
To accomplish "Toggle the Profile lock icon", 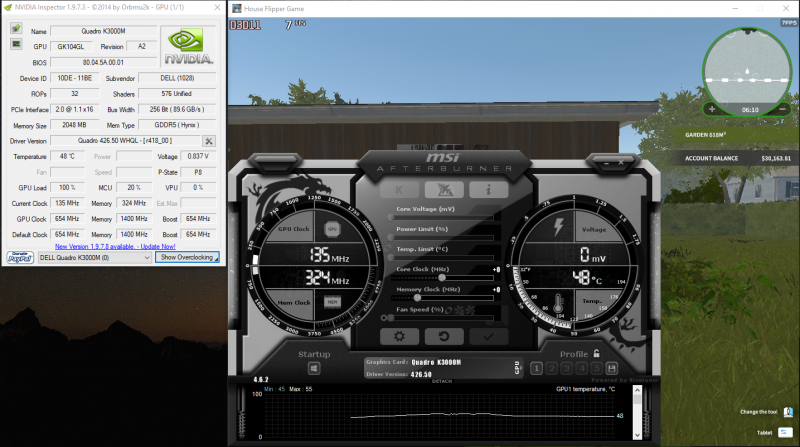I will click(x=596, y=353).
